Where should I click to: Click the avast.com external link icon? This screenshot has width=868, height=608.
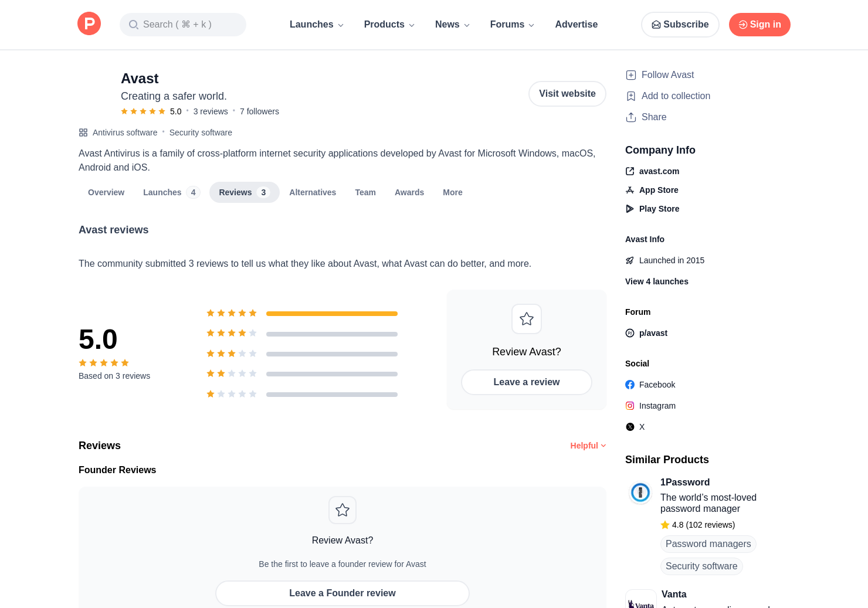(x=630, y=171)
